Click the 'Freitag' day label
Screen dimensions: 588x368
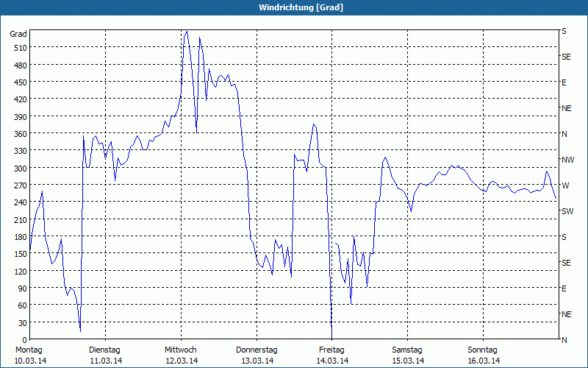pos(331,350)
